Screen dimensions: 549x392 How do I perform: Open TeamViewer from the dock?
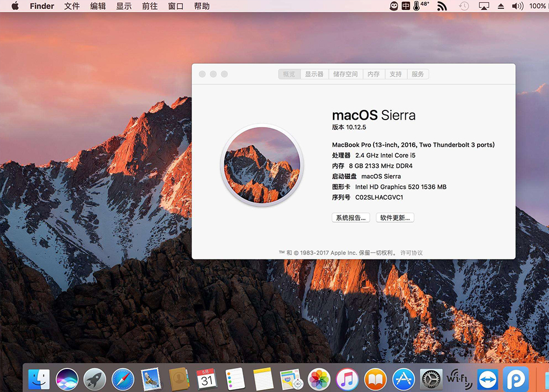click(488, 380)
